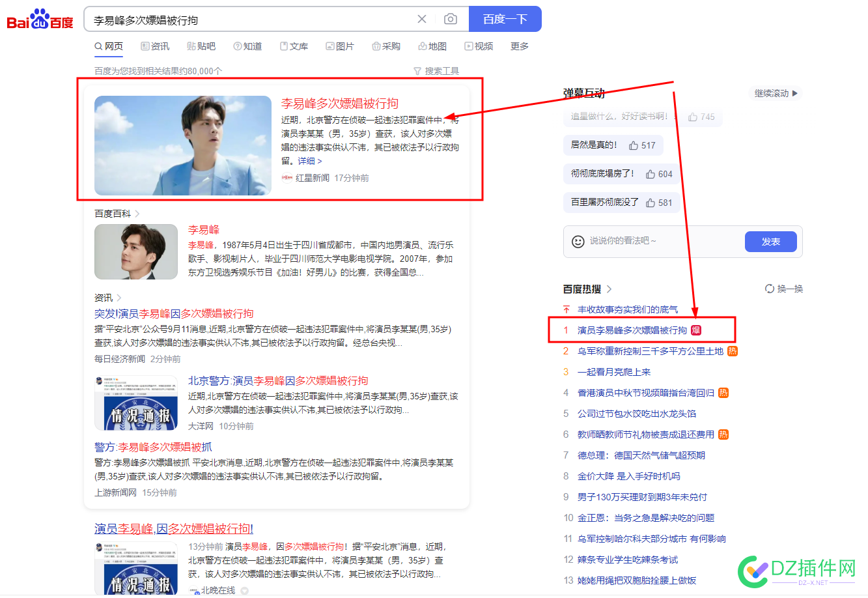This screenshot has height=598, width=868.
Task: Open the 文库 tab
Action: (x=294, y=46)
